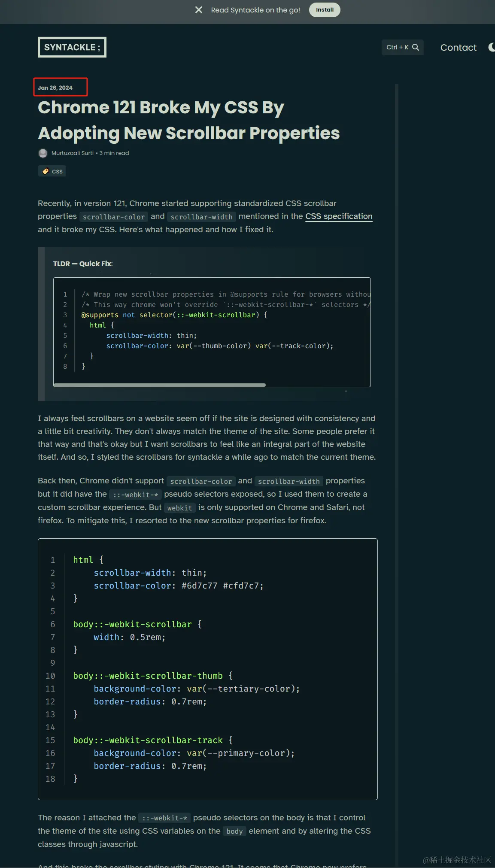Click the 'body::-webkit-scrollbar-track {' code line
The width and height of the screenshot is (495, 868).
(153, 740)
